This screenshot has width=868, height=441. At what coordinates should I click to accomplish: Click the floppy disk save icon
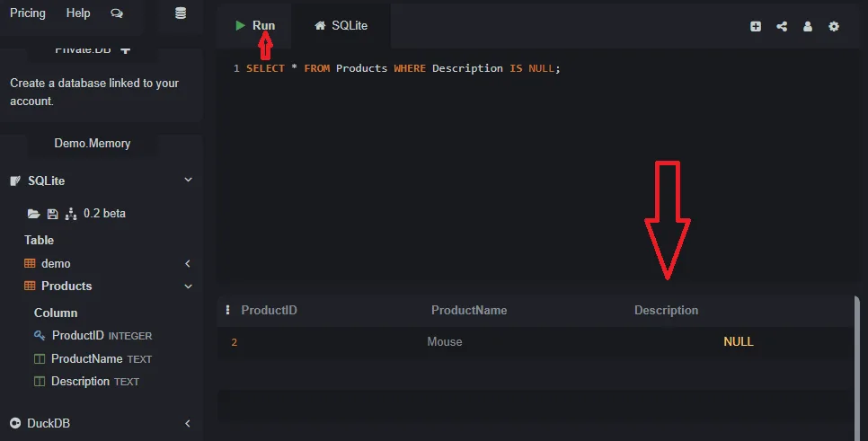[x=52, y=214]
